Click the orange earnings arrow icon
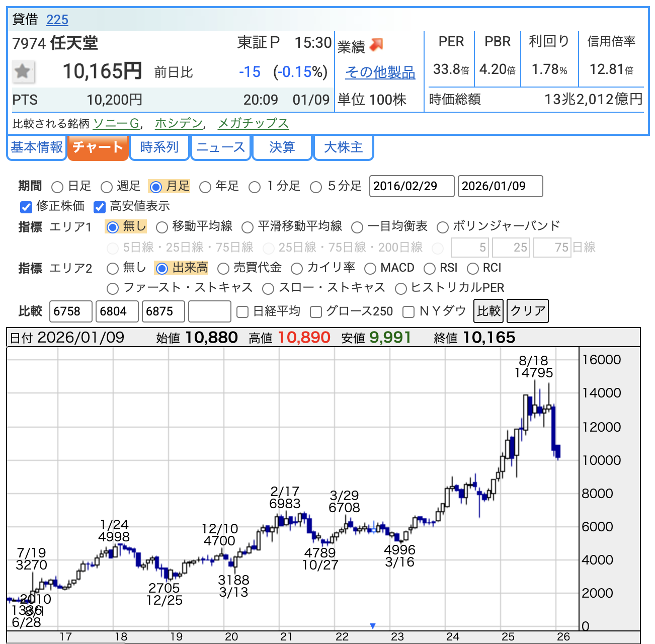 (x=376, y=45)
